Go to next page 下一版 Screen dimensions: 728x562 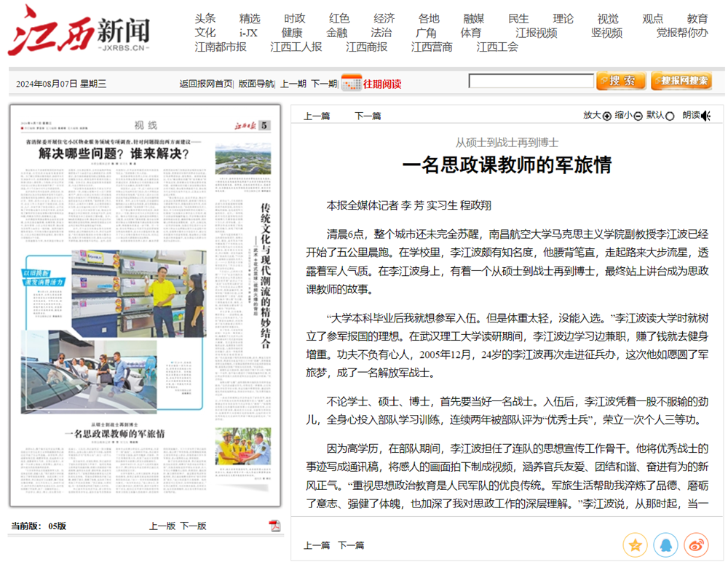194,526
